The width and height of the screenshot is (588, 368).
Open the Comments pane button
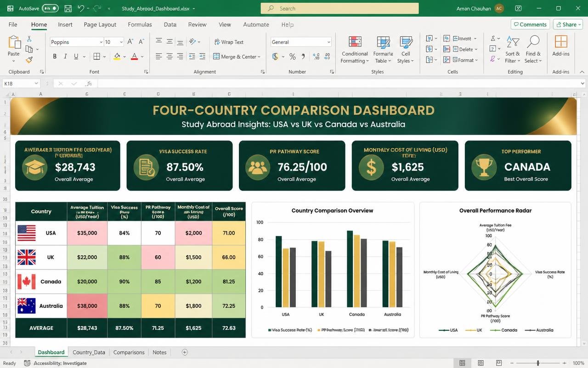tap(530, 24)
